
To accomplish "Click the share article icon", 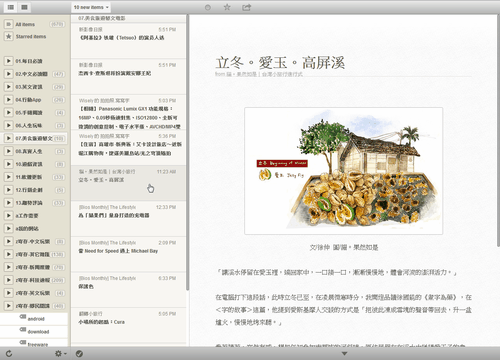I will (x=246, y=7).
